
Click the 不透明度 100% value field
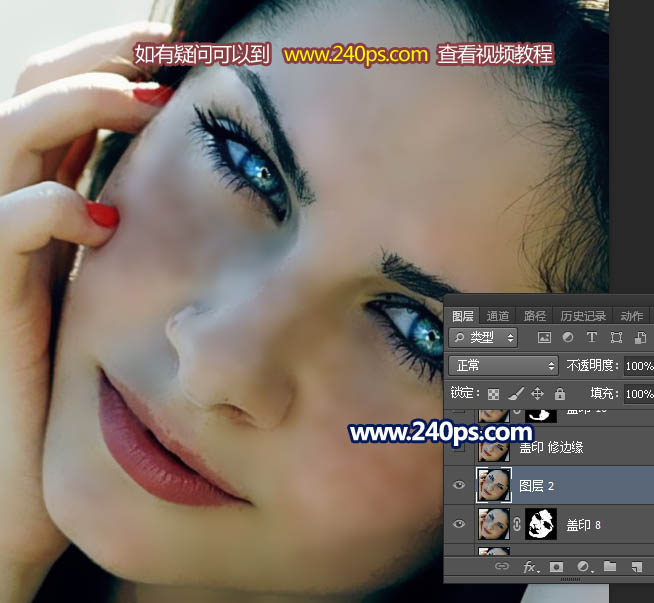(639, 366)
